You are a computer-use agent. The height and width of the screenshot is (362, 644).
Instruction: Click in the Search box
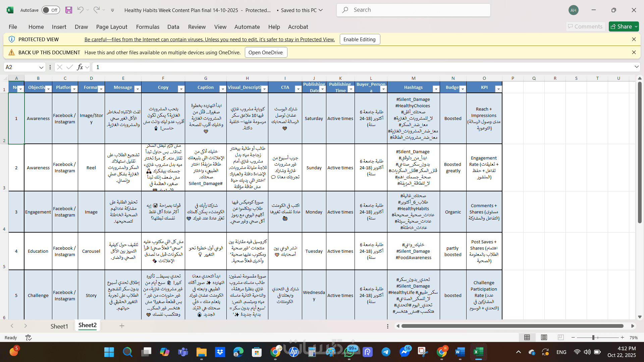(x=413, y=10)
